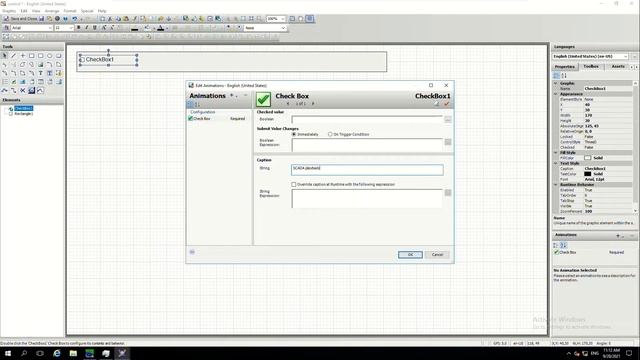Collapse the Appearance properties section
The height and width of the screenshot is (360, 640).
pos(556,94)
